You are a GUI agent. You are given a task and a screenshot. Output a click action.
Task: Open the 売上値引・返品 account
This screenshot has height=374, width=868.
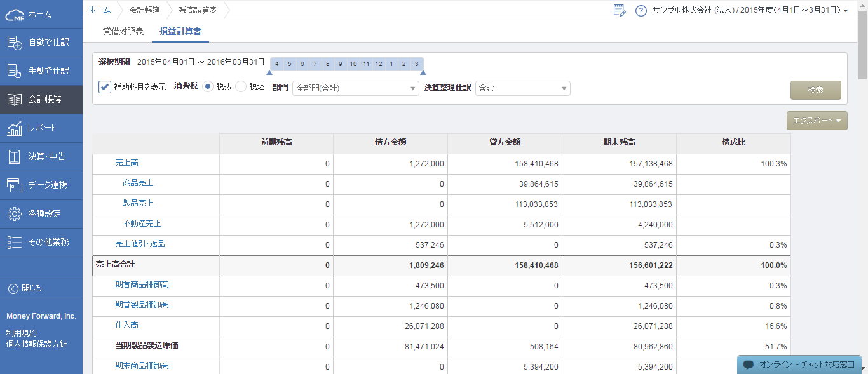[x=140, y=244]
